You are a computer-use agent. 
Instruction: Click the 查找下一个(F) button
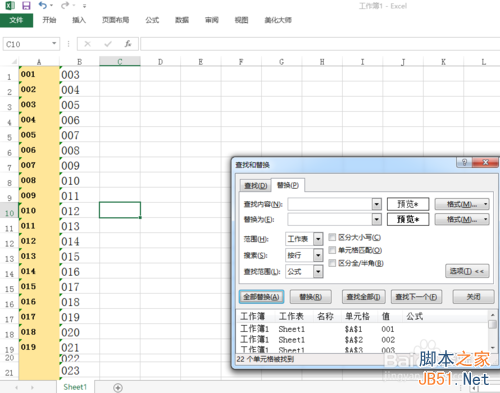pos(416,297)
